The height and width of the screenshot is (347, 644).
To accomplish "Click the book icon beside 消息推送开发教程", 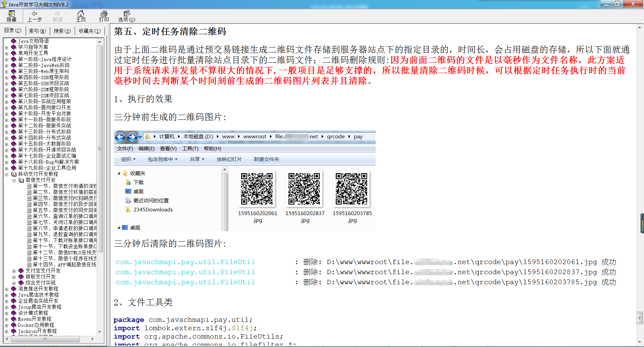I will point(14,289).
